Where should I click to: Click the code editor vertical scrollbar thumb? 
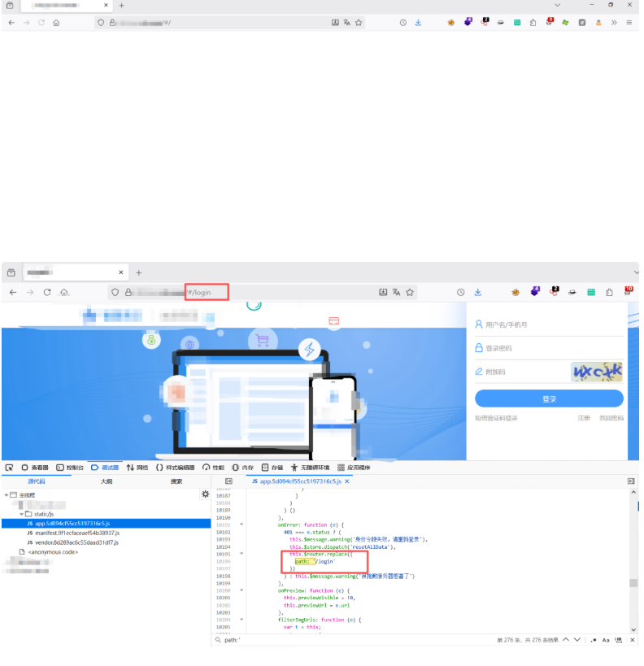tap(633, 583)
